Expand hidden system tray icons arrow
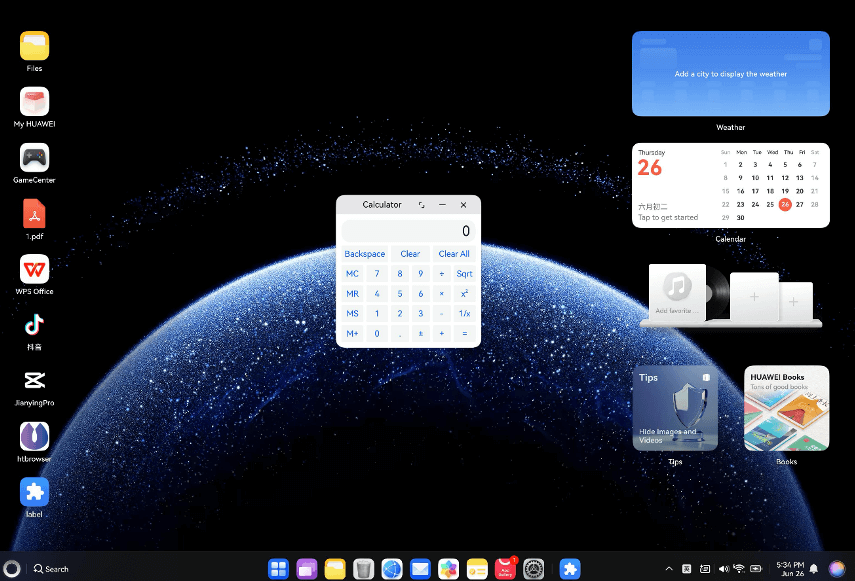Image resolution: width=855 pixels, height=581 pixels. [668, 568]
